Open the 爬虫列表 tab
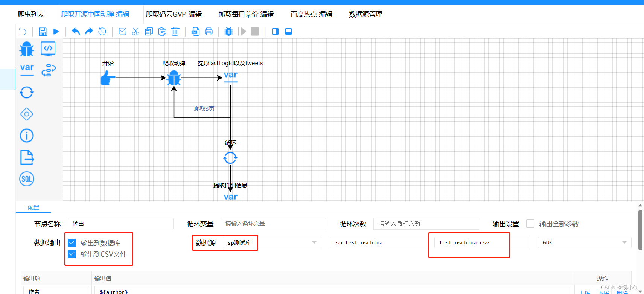The height and width of the screenshot is (294, 644). tap(31, 14)
